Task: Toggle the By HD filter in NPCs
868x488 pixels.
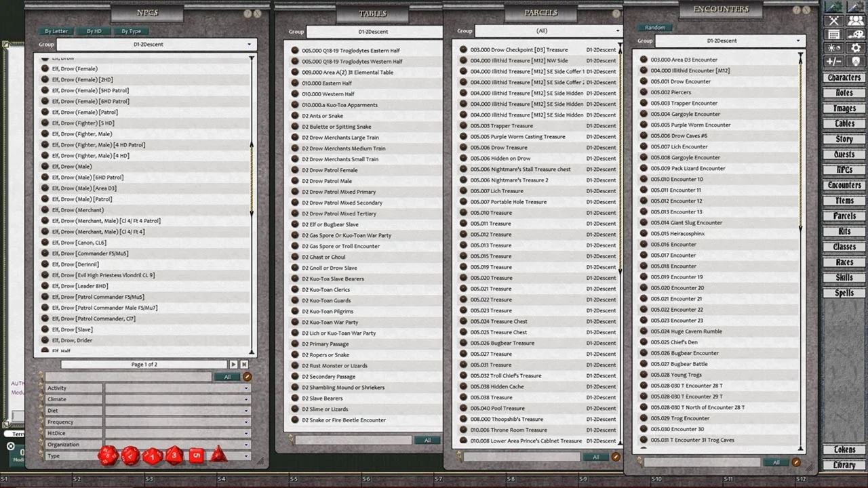Action: coord(94,31)
